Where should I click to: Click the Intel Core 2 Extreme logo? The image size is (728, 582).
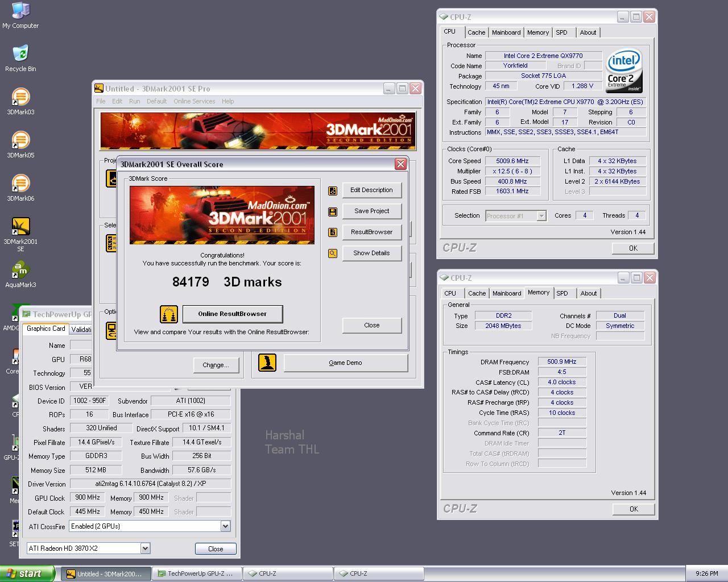coord(624,71)
